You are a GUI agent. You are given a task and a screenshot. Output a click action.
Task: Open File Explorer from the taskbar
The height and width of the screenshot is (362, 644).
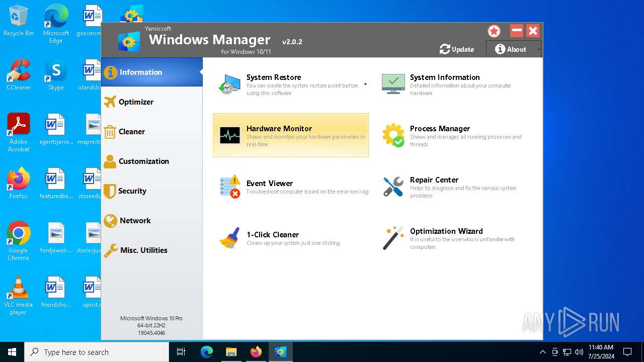click(231, 352)
